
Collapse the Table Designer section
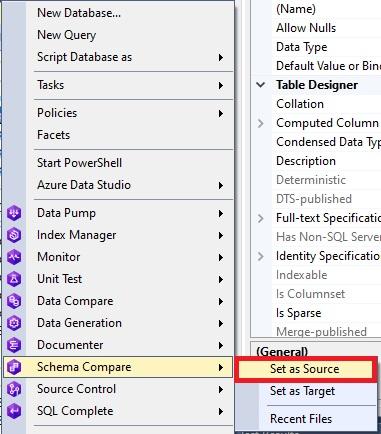(261, 85)
